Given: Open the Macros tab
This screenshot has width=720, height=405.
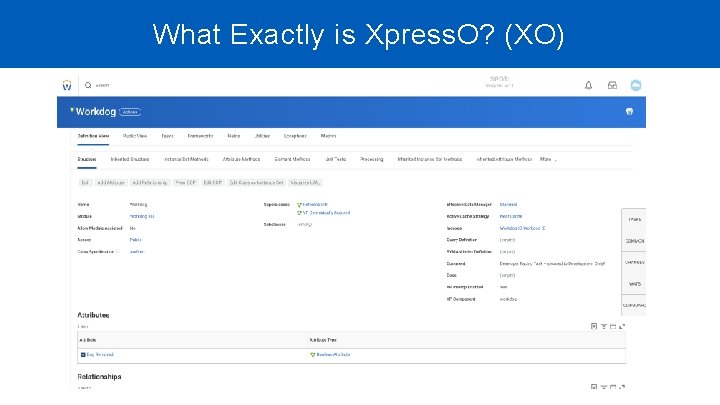Looking at the screenshot, I should [328, 136].
